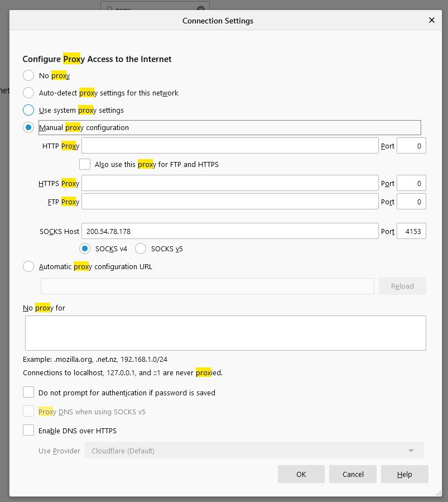The height and width of the screenshot is (502, 448).
Task: Choose Auto-detect proxy settings for this network
Action: (28, 93)
